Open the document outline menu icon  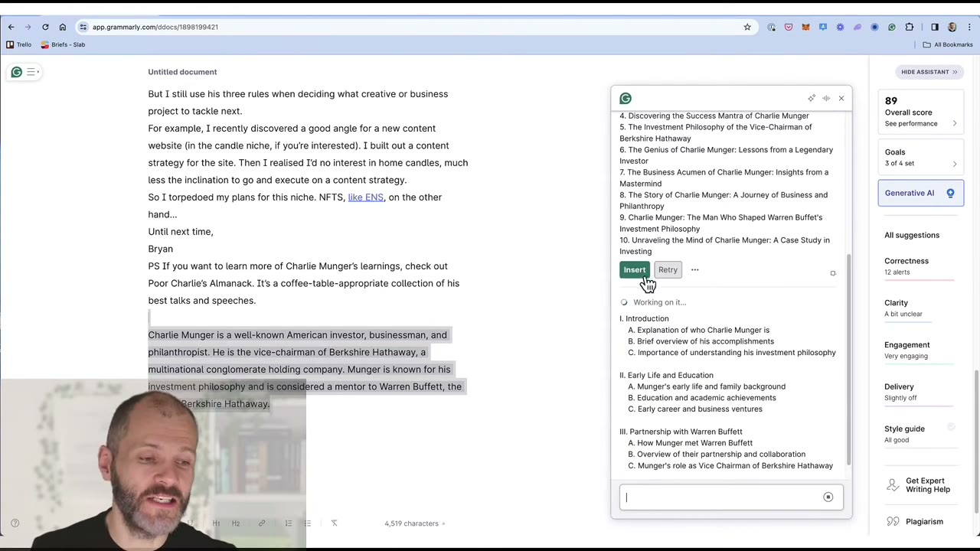tap(32, 72)
